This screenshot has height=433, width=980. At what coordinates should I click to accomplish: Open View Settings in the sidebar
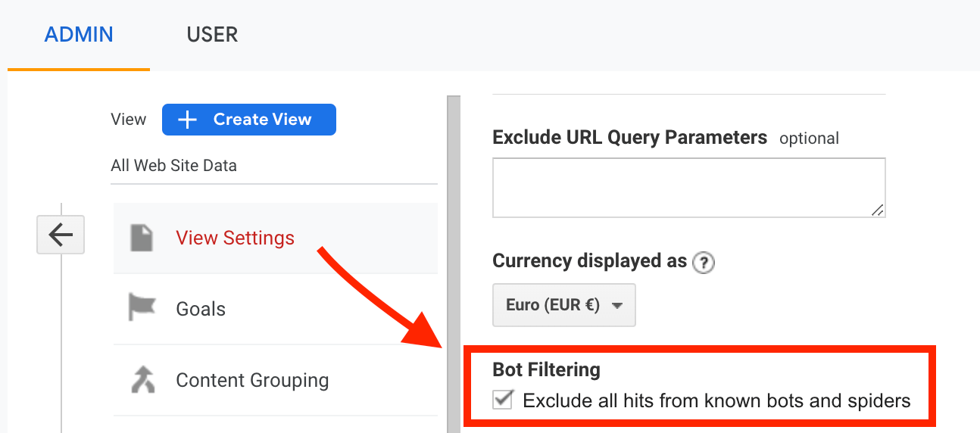click(x=235, y=238)
